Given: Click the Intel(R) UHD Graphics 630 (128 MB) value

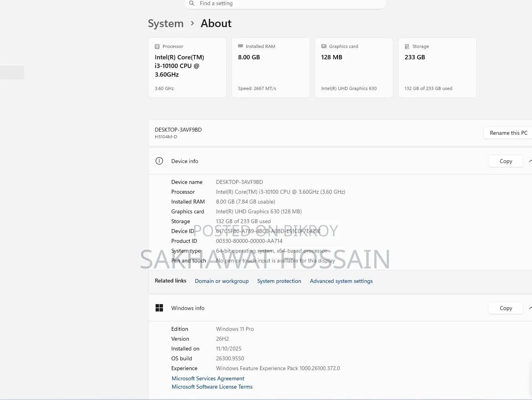Looking at the screenshot, I should (x=259, y=211).
